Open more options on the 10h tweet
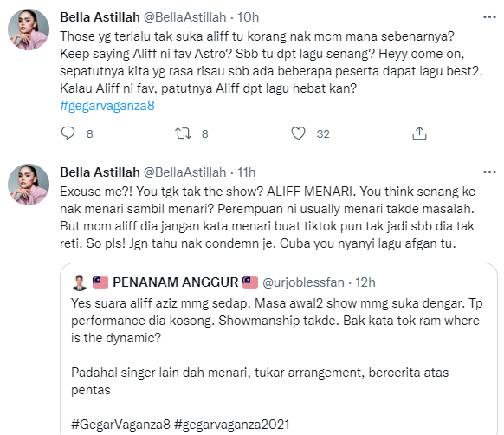 (x=489, y=17)
